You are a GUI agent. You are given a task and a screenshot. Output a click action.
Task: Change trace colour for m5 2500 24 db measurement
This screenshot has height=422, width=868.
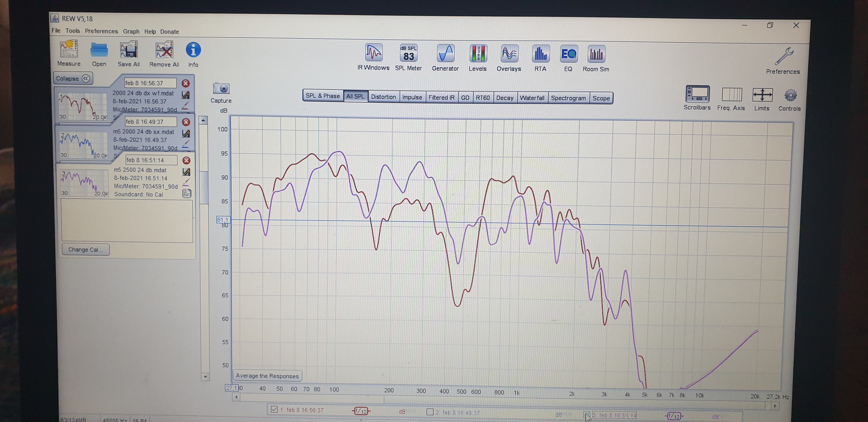(x=186, y=183)
